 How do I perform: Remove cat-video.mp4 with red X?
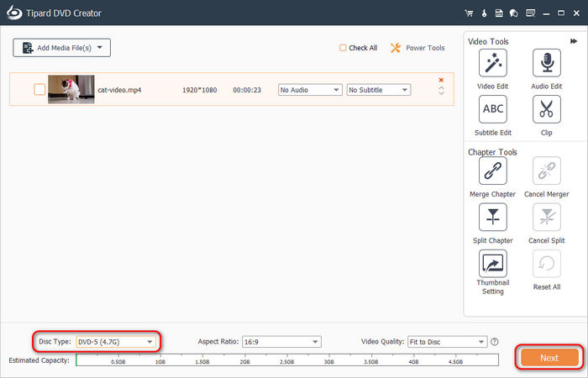(x=441, y=81)
